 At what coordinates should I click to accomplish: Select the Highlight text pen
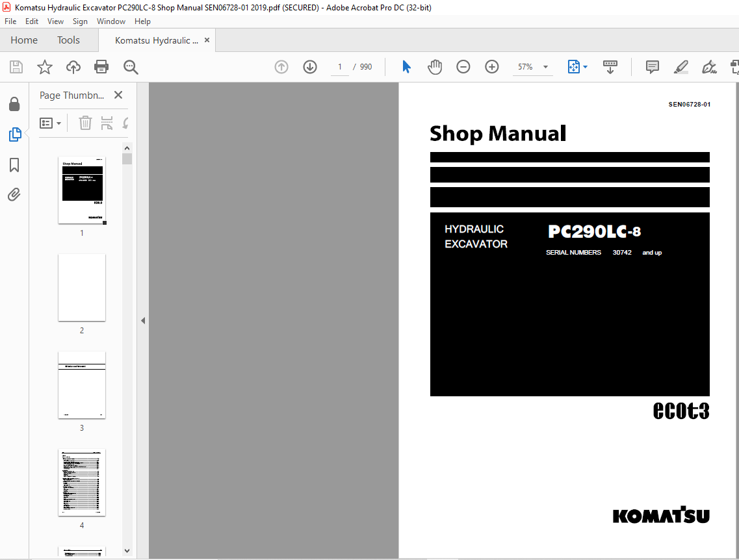pyautogui.click(x=681, y=67)
